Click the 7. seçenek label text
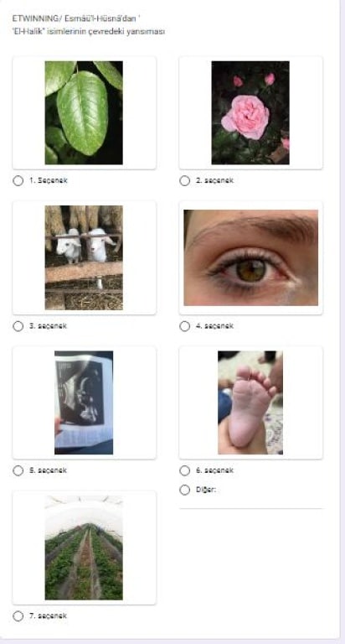345x644 pixels. [x=48, y=616]
